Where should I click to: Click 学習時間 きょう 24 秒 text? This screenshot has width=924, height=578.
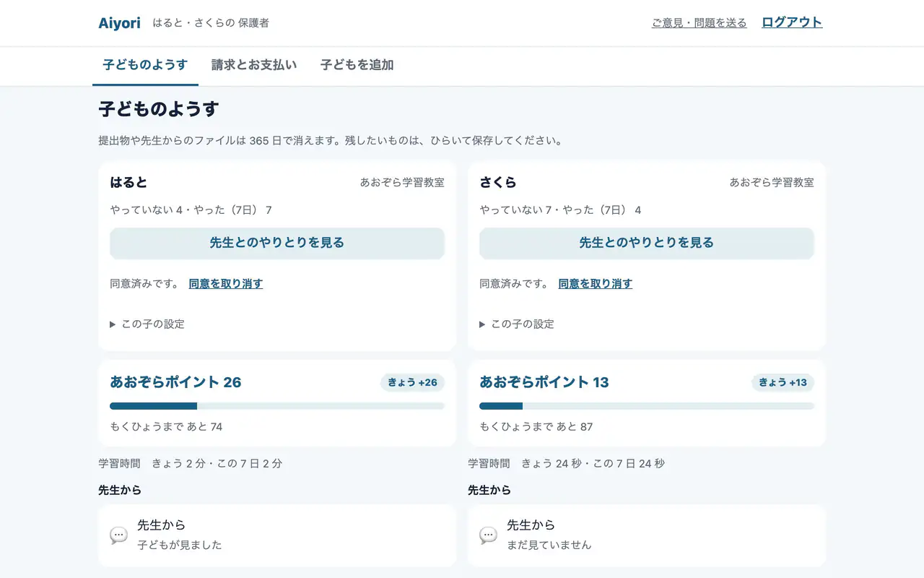click(x=567, y=464)
